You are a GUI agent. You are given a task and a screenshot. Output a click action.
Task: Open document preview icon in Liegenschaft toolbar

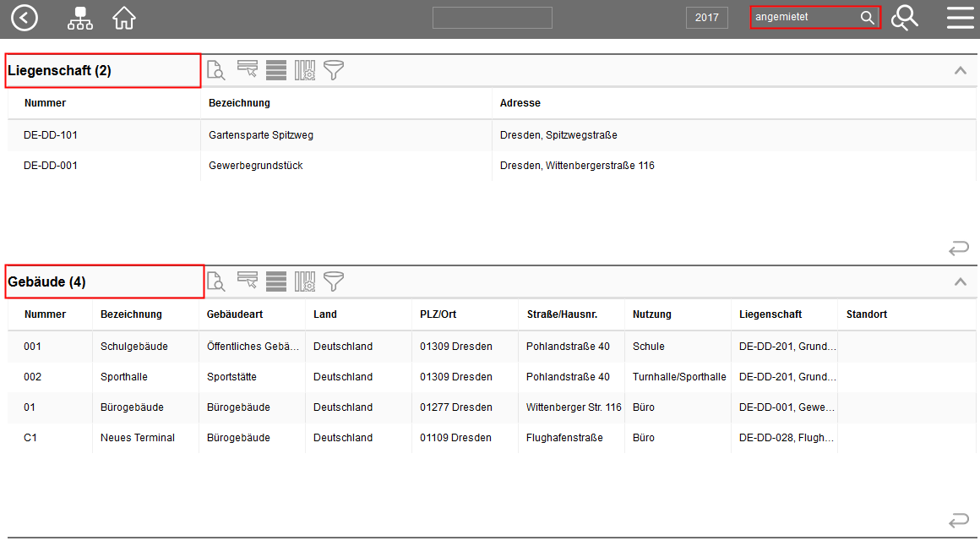pos(216,70)
